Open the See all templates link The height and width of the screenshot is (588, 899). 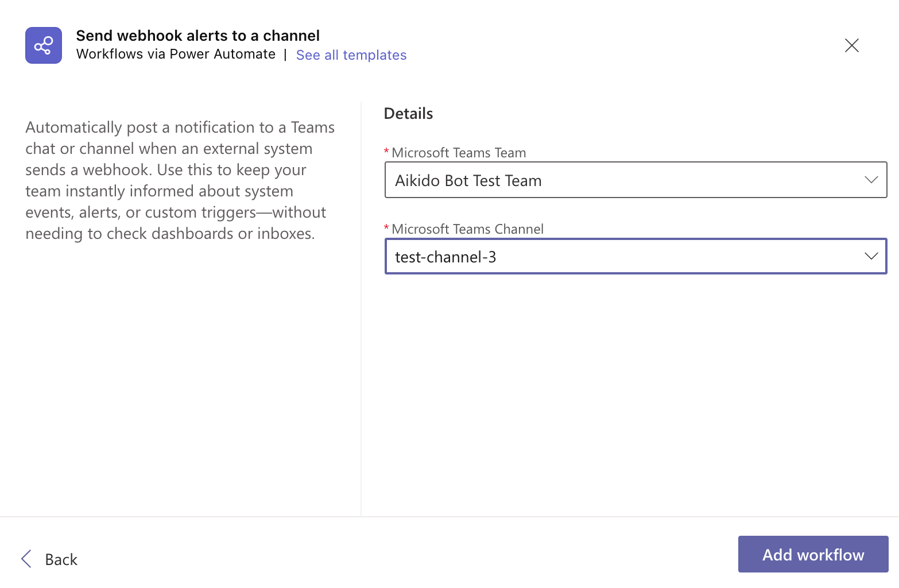351,55
